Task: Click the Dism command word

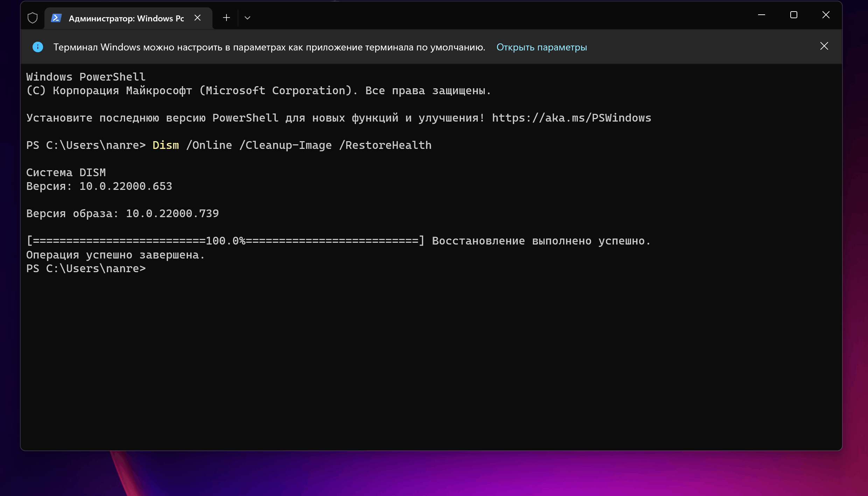Action: pyautogui.click(x=166, y=145)
